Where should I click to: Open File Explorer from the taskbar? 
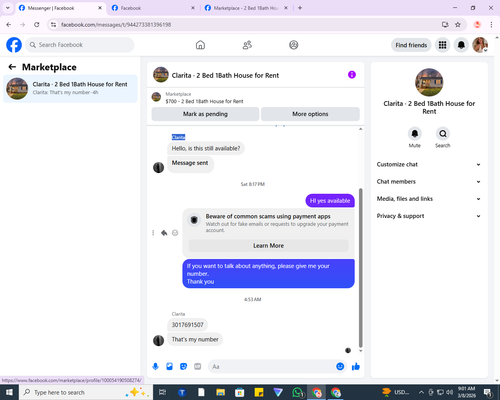pyautogui.click(x=220, y=392)
